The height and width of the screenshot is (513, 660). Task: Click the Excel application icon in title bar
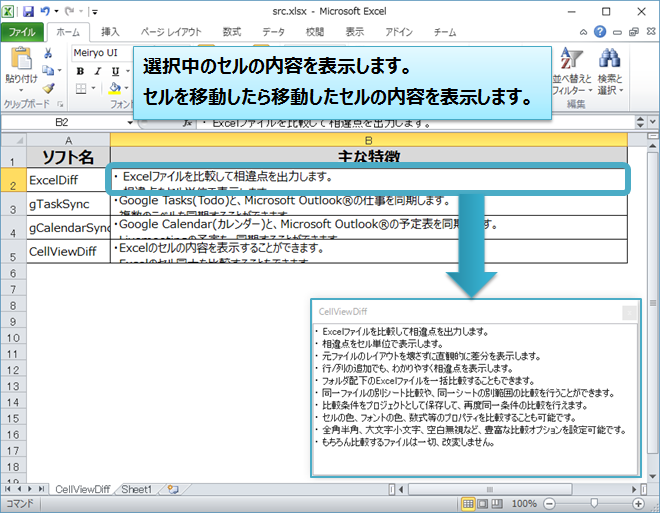[x=8, y=11]
